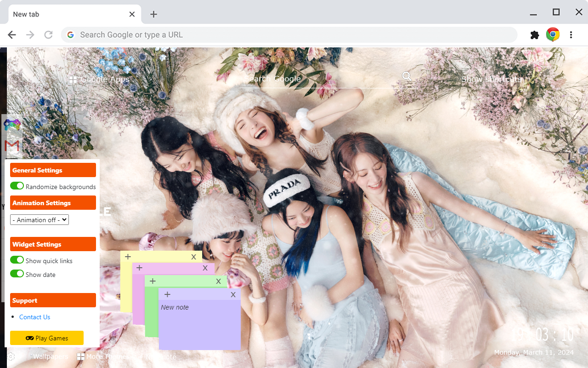Viewport: 588px width, 368px height.
Task: Click the clock time display
Action: (543, 334)
